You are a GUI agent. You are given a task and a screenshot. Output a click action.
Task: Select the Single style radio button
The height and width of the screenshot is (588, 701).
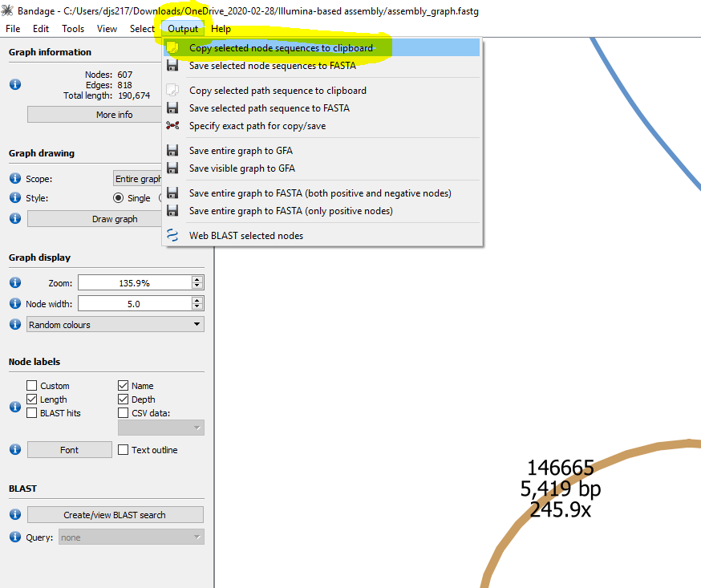pos(119,198)
